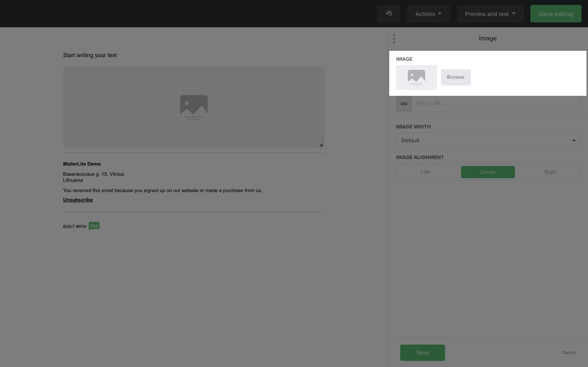Viewport: 588px width, 367px height.
Task: Click the green lite logo badge
Action: point(94,226)
